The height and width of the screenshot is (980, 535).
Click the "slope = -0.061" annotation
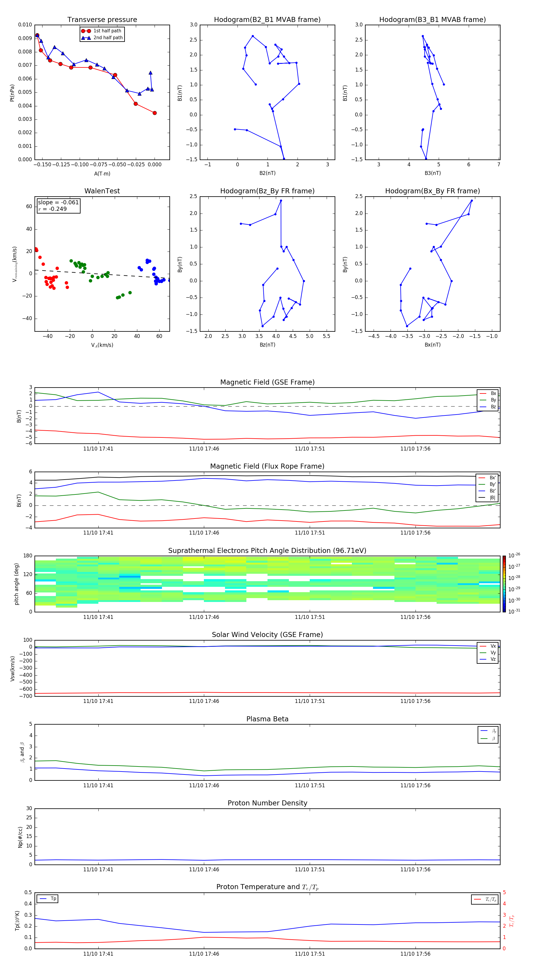[58, 203]
